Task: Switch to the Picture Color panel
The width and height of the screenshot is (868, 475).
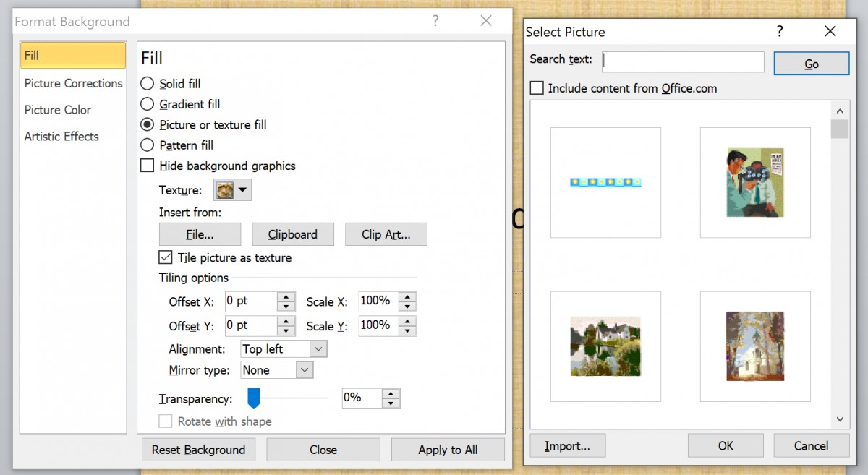Action: pyautogui.click(x=57, y=110)
